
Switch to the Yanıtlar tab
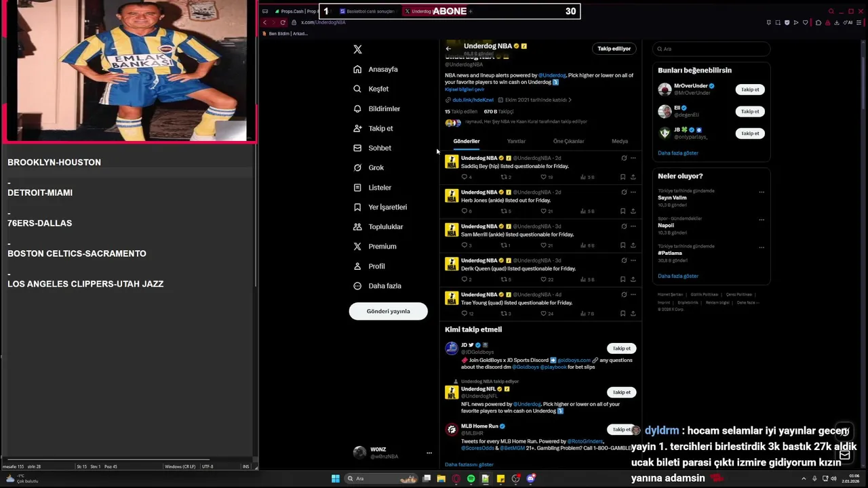pyautogui.click(x=516, y=141)
